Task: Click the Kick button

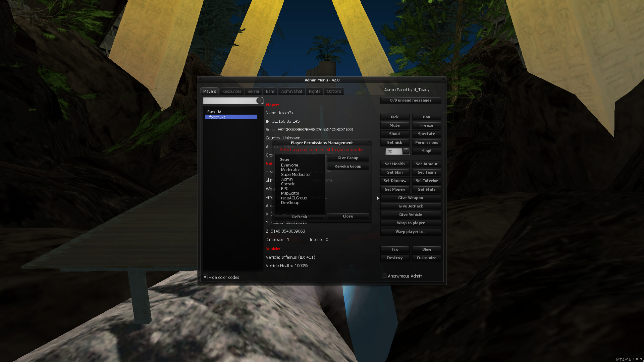Action: pos(395,117)
